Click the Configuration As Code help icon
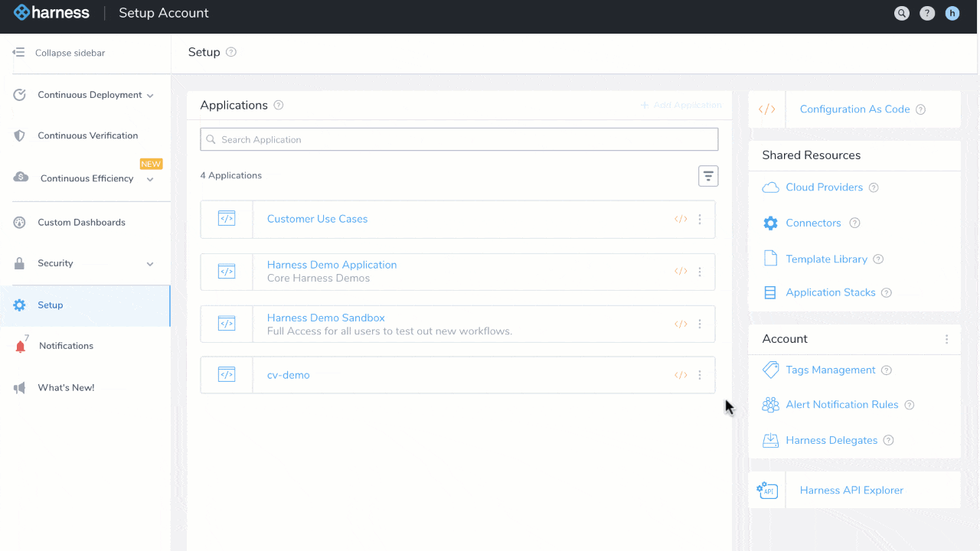Viewport: 980px width, 551px height. pyautogui.click(x=921, y=109)
